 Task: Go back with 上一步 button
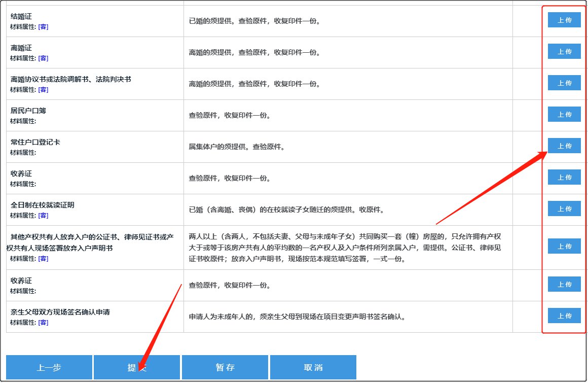(49, 367)
